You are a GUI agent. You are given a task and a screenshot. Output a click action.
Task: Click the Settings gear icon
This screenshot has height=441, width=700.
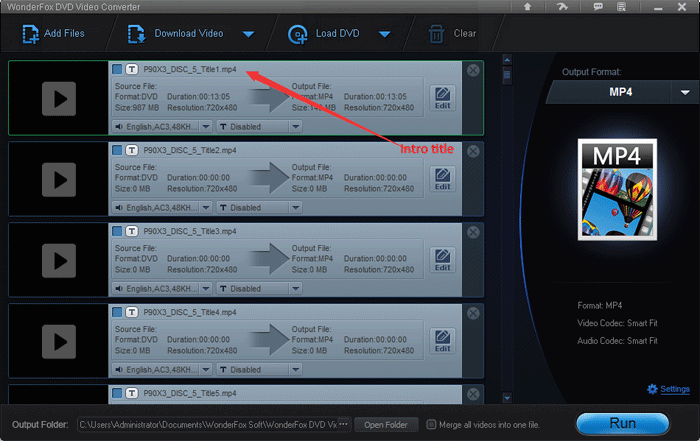(x=652, y=389)
